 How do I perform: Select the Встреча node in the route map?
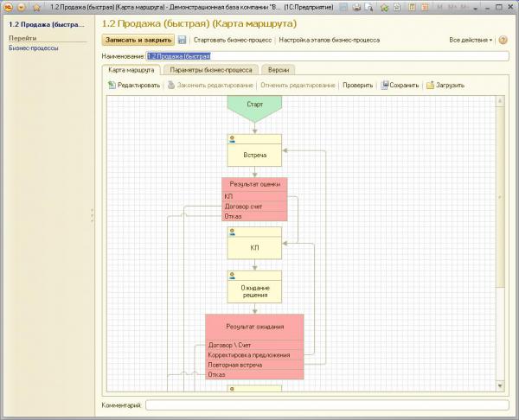click(x=254, y=155)
